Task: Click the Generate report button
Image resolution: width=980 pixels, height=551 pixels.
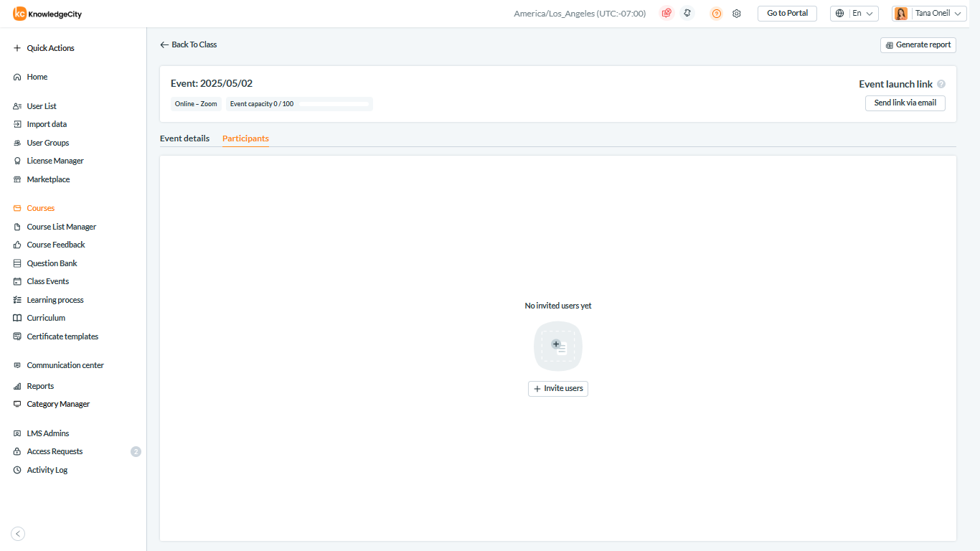Action: tap(918, 44)
